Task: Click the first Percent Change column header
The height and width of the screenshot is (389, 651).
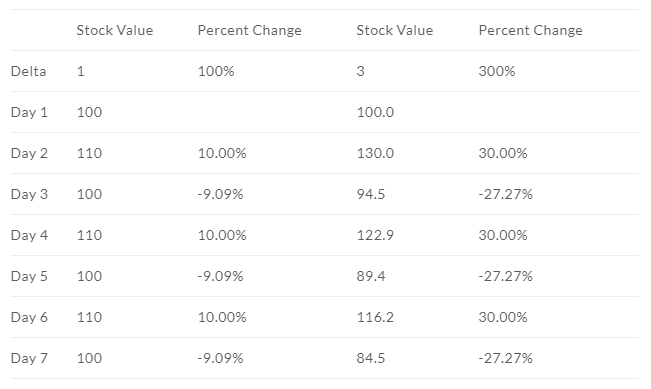Action: pyautogui.click(x=250, y=30)
